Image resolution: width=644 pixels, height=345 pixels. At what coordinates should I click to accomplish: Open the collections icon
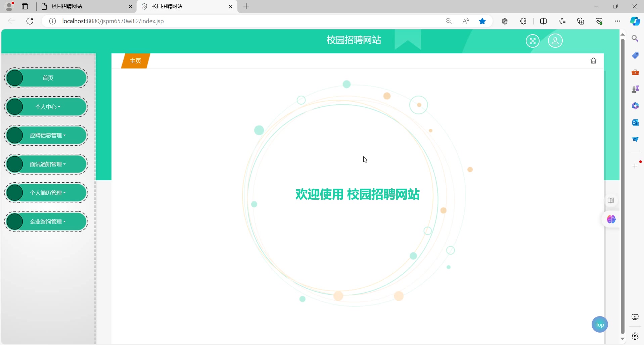[x=581, y=21]
